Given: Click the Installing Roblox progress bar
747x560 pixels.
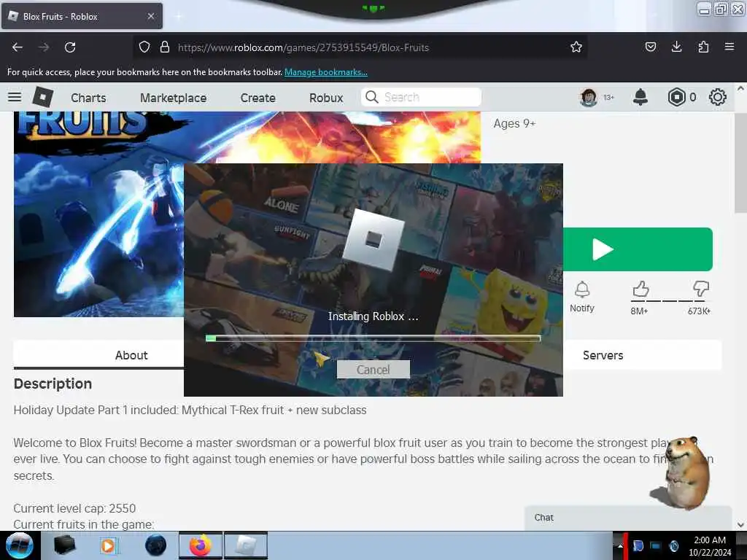Looking at the screenshot, I should (373, 338).
